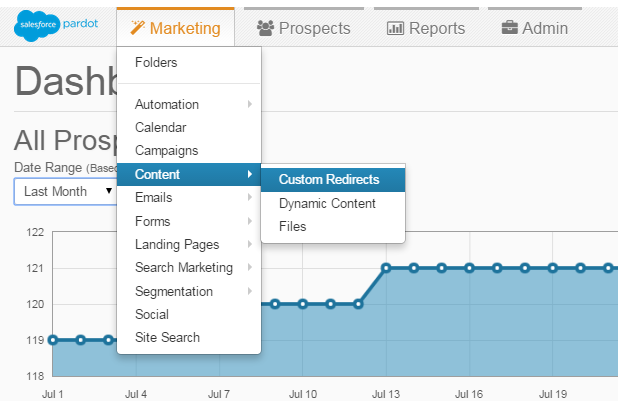Select the Emails menu item
618x401 pixels.
click(189, 197)
